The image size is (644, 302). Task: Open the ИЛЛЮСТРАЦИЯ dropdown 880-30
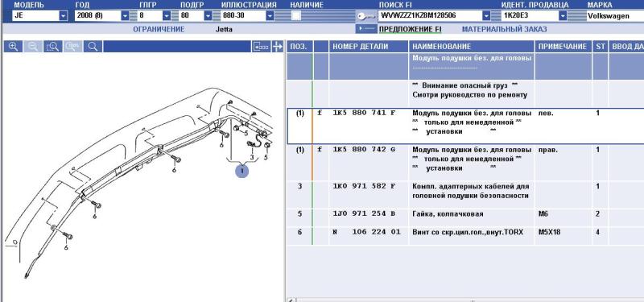tap(270, 16)
